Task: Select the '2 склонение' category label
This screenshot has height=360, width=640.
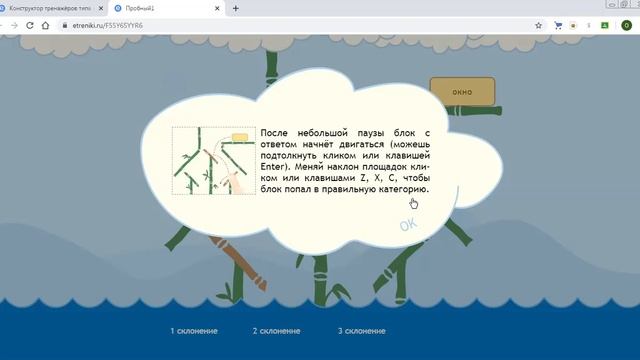Action: click(276, 331)
